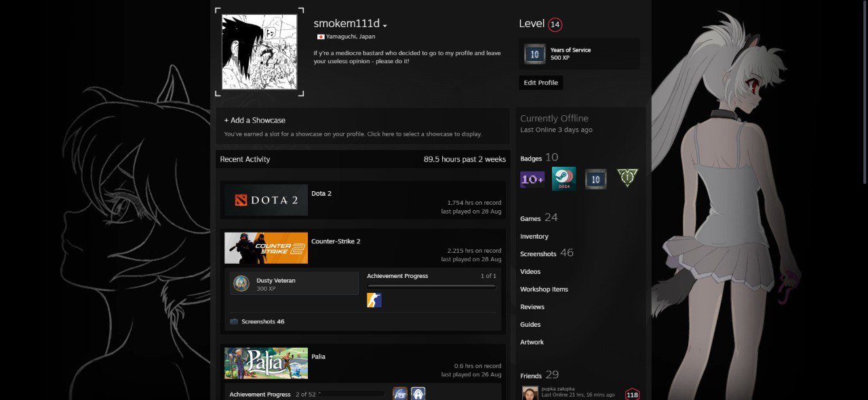Click 'last played on 26 Aug' text
Viewport: 868px width, 400px height.
471,374
